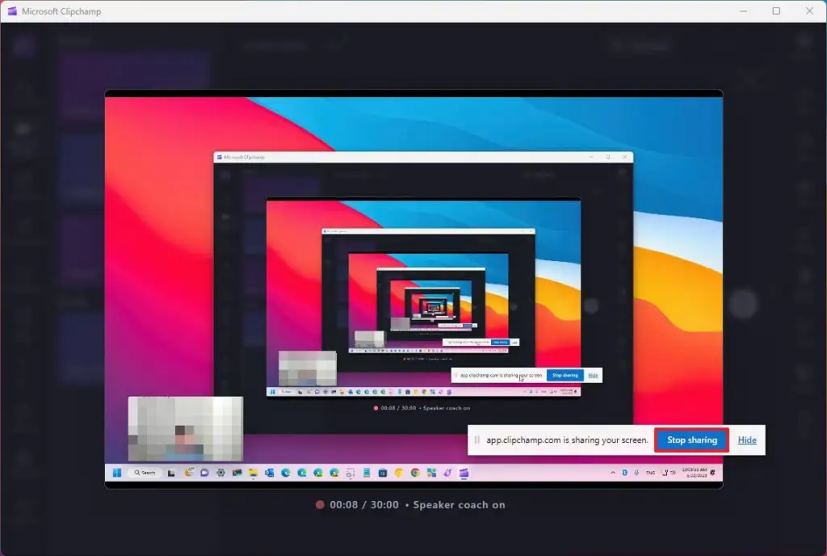Click the blue Stop sharing button
Image resolution: width=827 pixels, height=556 pixels.
[691, 440]
